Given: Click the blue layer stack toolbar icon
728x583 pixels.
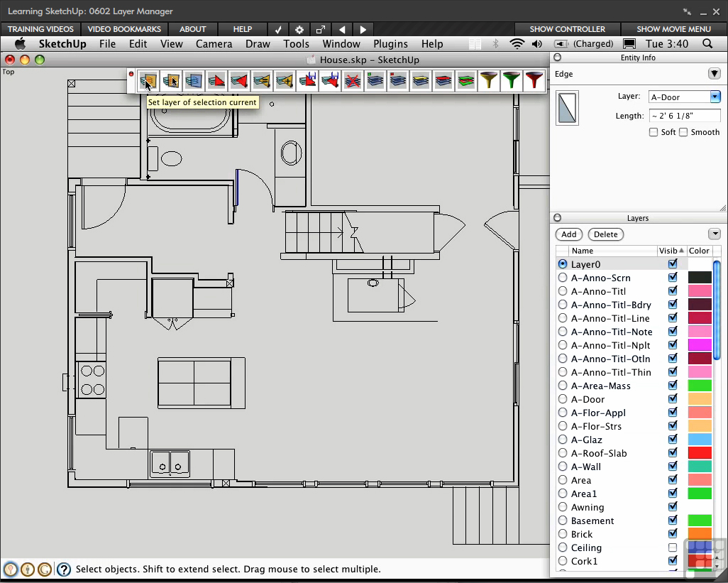Looking at the screenshot, I should (194, 81).
